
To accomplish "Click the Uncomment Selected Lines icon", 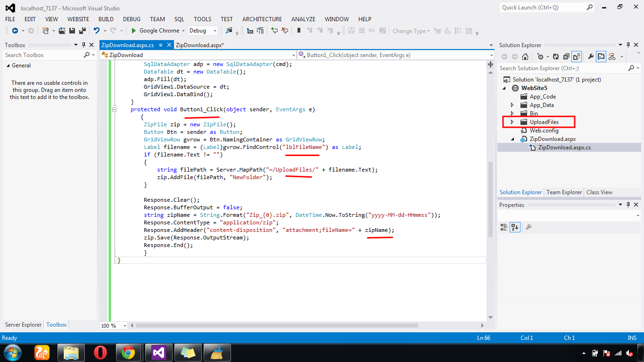I will click(x=285, y=31).
